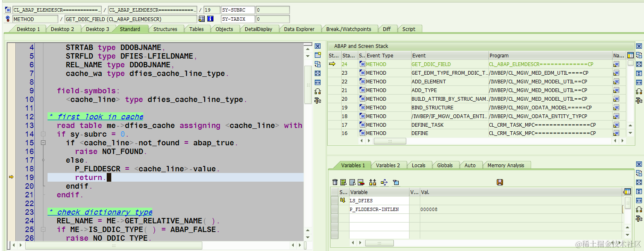This screenshot has height=251, width=644.
Task: Click the SY-TABIX value field
Action: coord(273,19)
